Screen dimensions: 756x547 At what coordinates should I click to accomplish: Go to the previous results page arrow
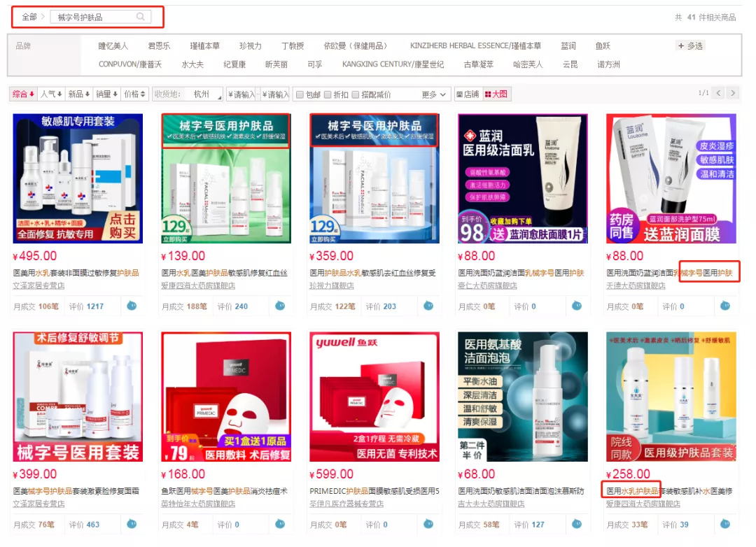pyautogui.click(x=718, y=93)
